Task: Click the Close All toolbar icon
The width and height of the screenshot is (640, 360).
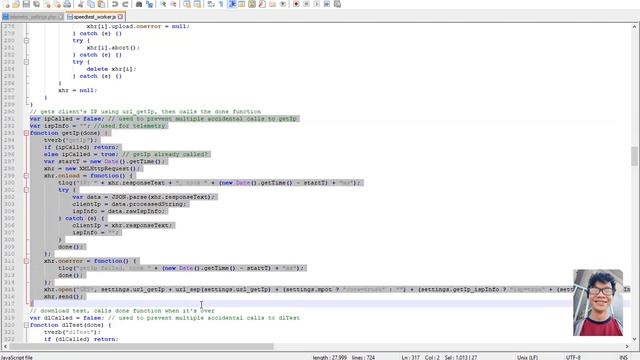Action: [x=57, y=4]
